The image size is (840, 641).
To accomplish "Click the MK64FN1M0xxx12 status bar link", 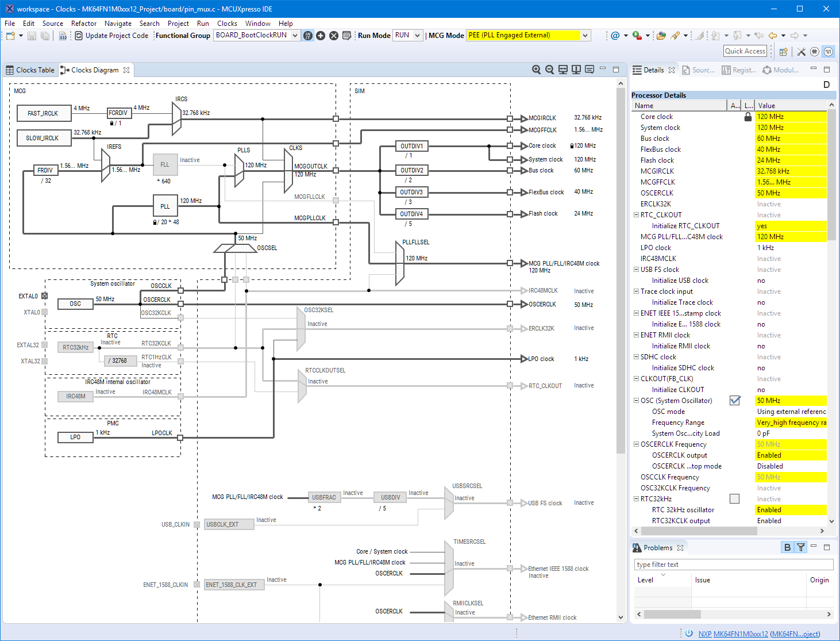I will (x=740, y=634).
